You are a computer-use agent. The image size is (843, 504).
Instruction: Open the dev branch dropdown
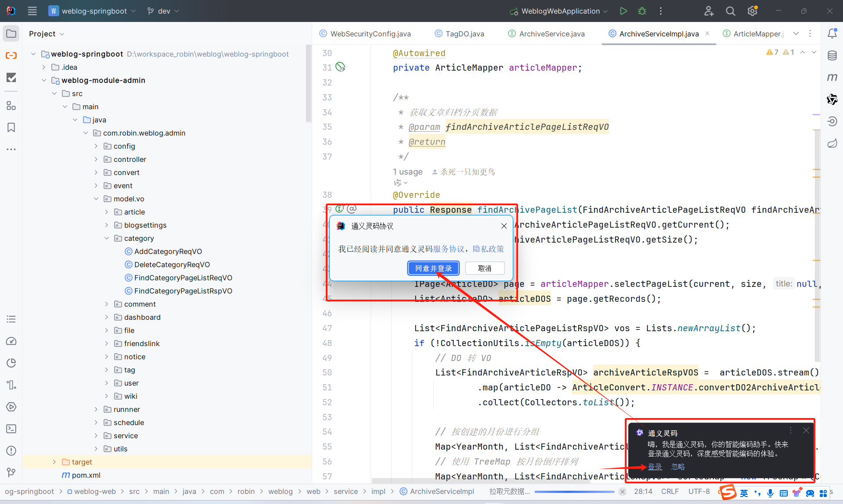coord(163,11)
